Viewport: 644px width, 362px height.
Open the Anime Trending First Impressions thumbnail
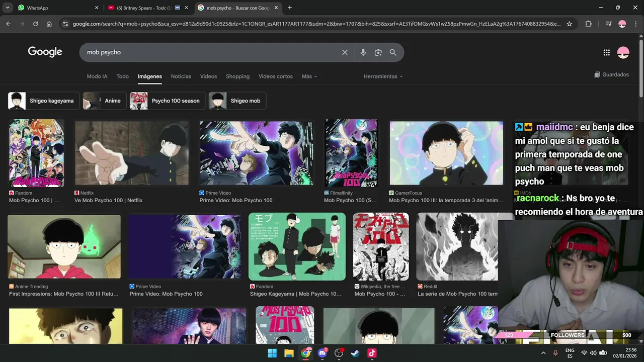coord(64,246)
